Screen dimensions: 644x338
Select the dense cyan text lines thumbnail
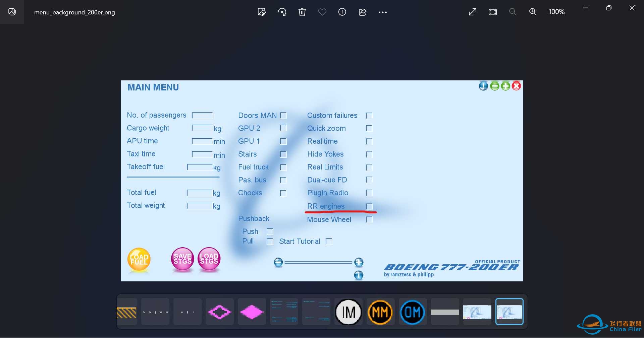[x=284, y=312]
